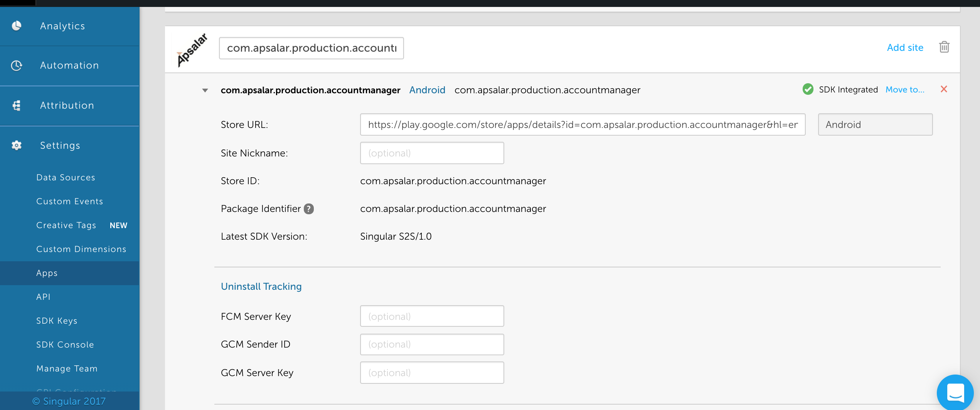Screen dimensions: 980x410
Task: Open SDK Console page
Action: click(65, 344)
